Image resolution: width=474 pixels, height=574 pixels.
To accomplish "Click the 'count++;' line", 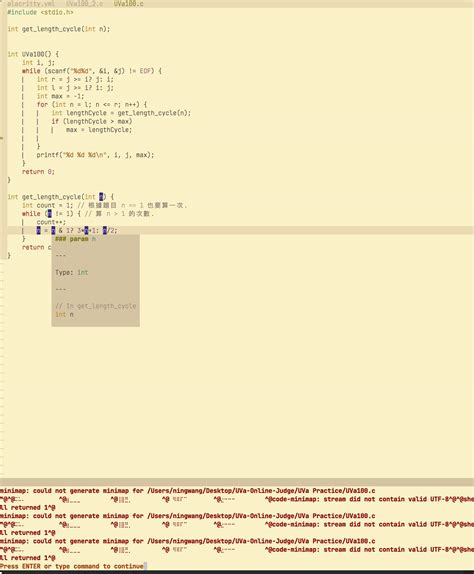I will (51, 222).
